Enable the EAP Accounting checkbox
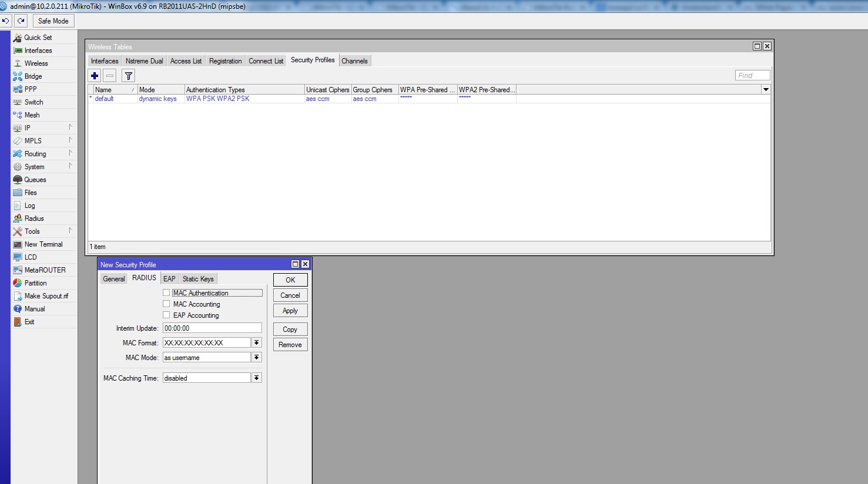 [166, 315]
